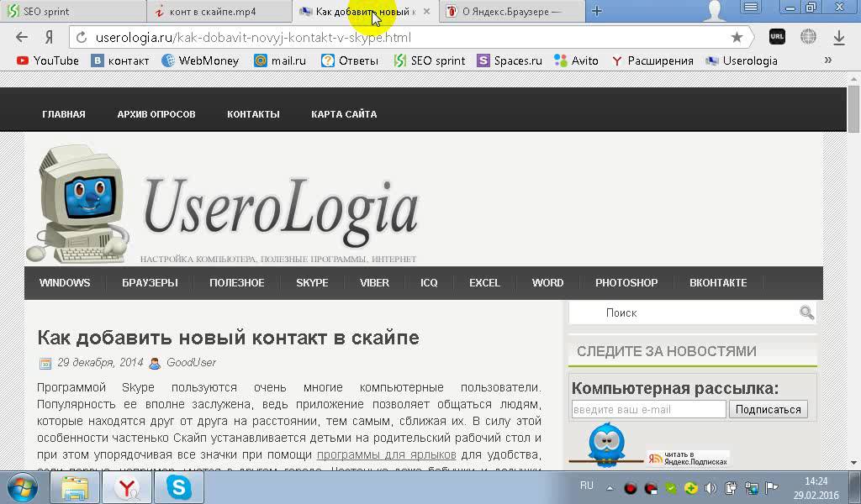Open File Explorer from taskbar
Image resolution: width=861 pixels, height=504 pixels.
tap(75, 487)
